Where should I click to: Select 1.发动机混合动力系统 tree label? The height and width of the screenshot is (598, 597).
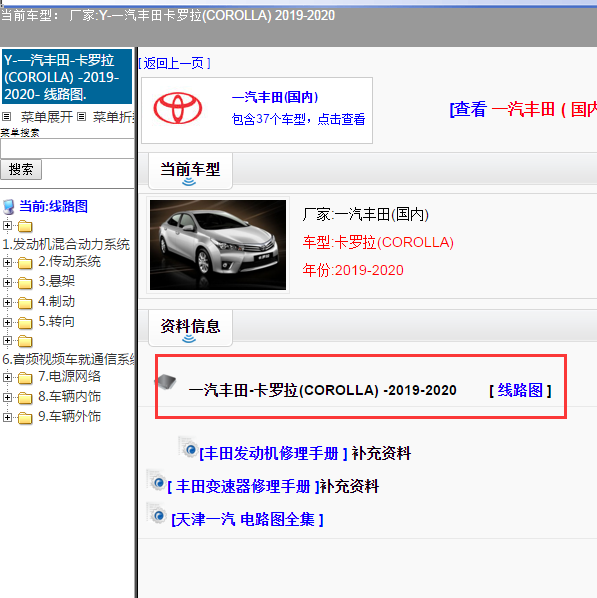(66, 244)
